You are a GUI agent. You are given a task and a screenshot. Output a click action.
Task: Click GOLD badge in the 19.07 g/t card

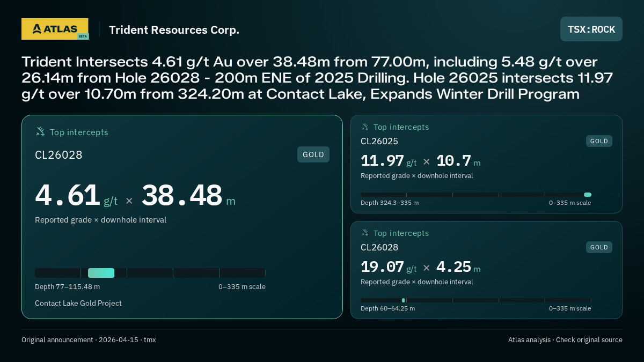click(599, 247)
